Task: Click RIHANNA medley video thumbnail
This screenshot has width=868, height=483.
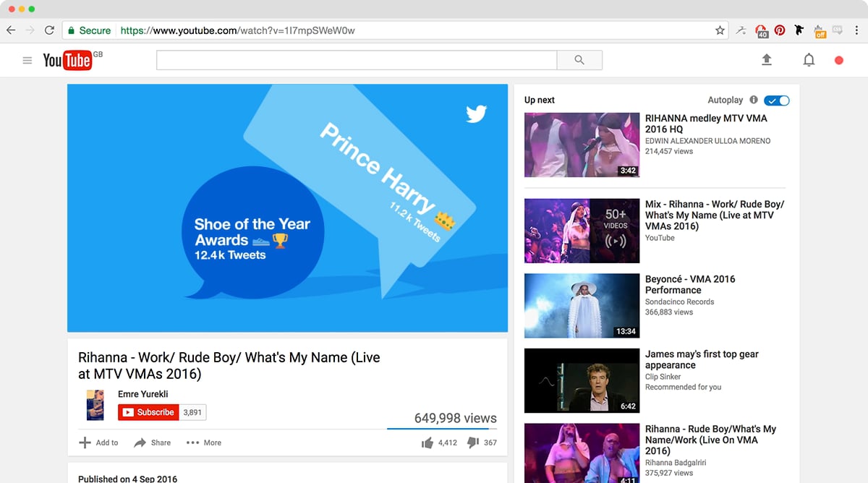Action: click(x=582, y=145)
